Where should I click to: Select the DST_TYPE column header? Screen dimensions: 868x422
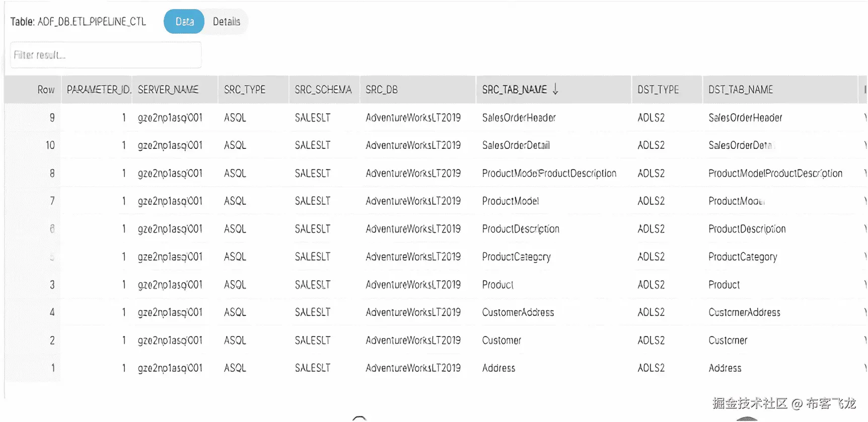point(658,90)
